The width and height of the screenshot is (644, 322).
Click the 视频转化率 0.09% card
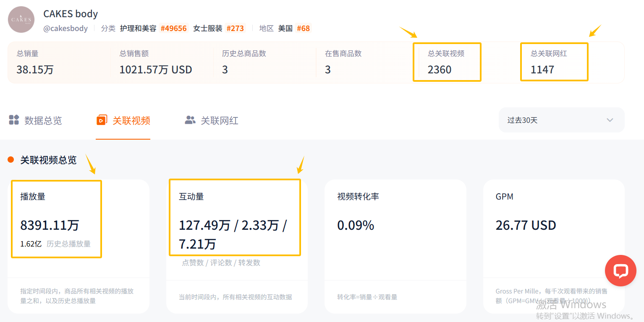click(395, 247)
